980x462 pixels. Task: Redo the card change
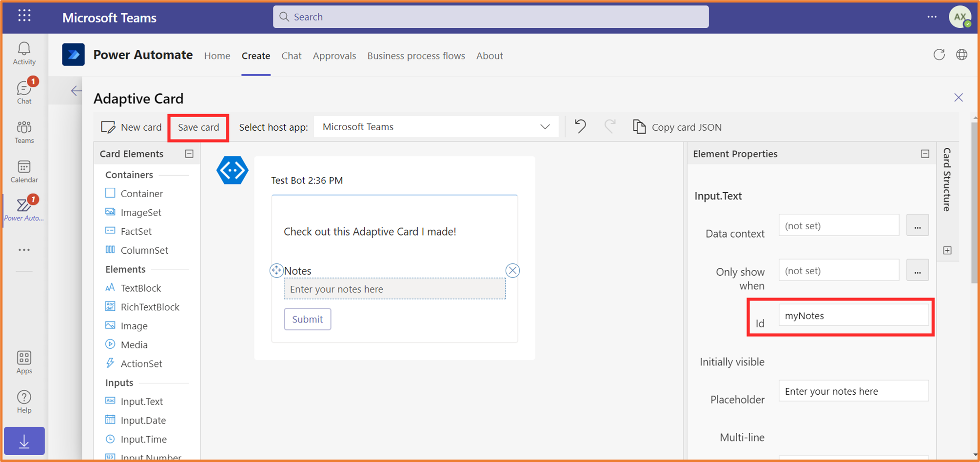(610, 126)
